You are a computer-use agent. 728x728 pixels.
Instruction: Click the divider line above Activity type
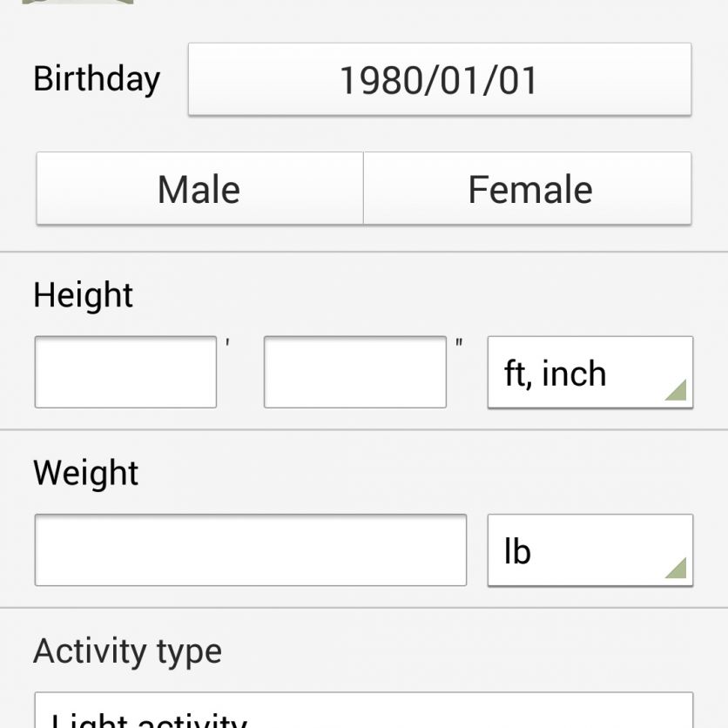[364, 608]
